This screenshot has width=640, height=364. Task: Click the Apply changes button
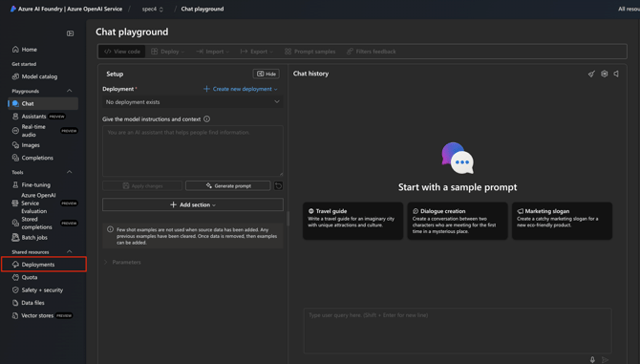click(x=142, y=185)
